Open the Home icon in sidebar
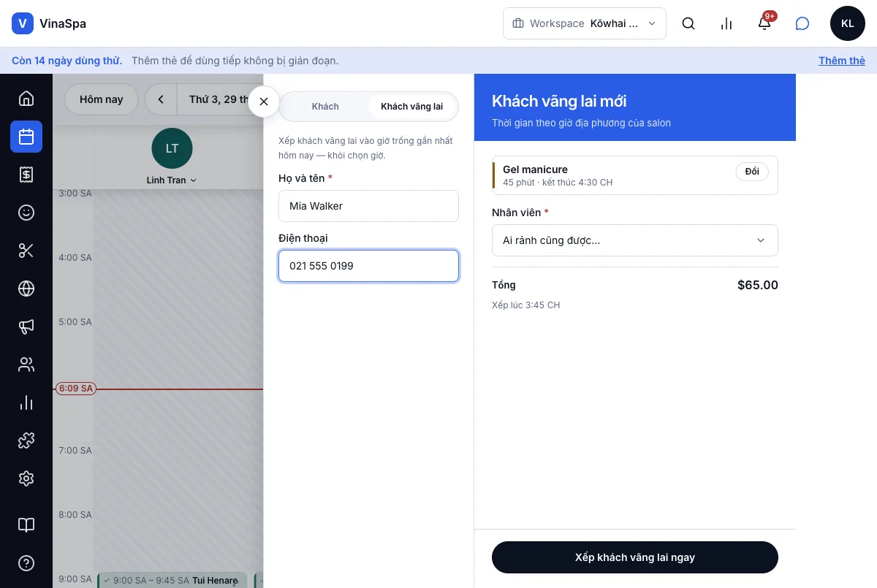Screen dimensions: 877x588 [26, 99]
